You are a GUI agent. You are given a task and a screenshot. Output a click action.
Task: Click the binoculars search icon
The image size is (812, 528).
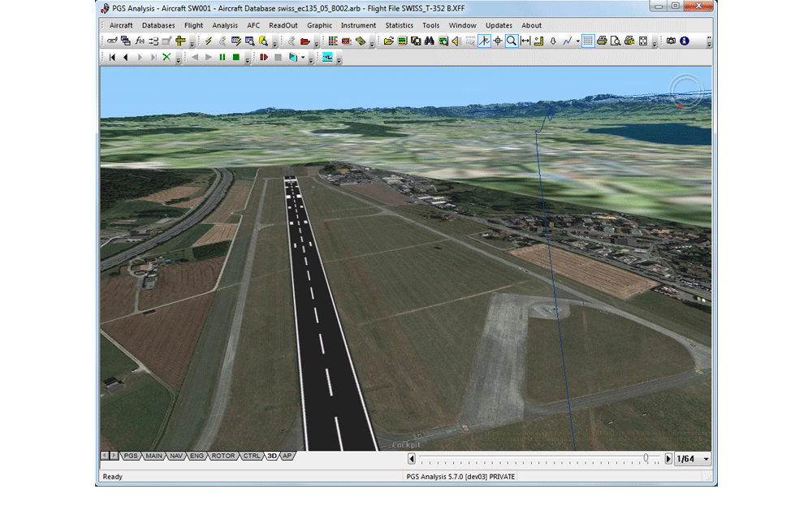coord(430,41)
